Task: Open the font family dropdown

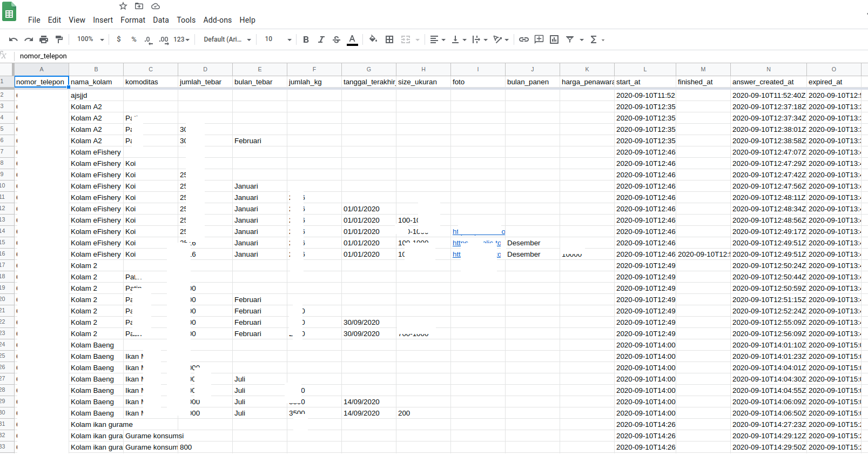Action: pyautogui.click(x=227, y=39)
